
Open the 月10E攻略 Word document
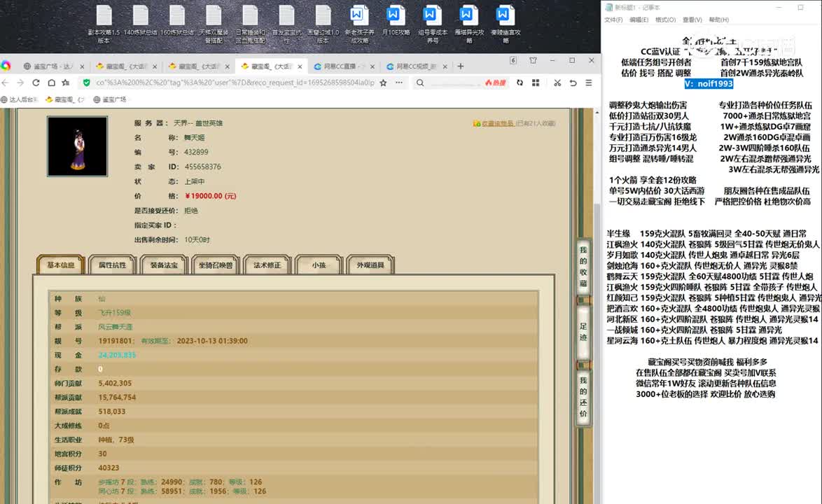click(x=396, y=21)
